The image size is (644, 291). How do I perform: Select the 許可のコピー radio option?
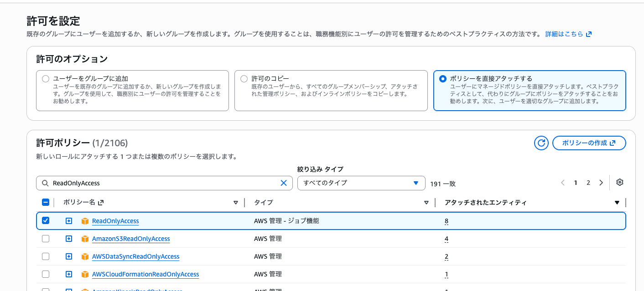click(244, 79)
